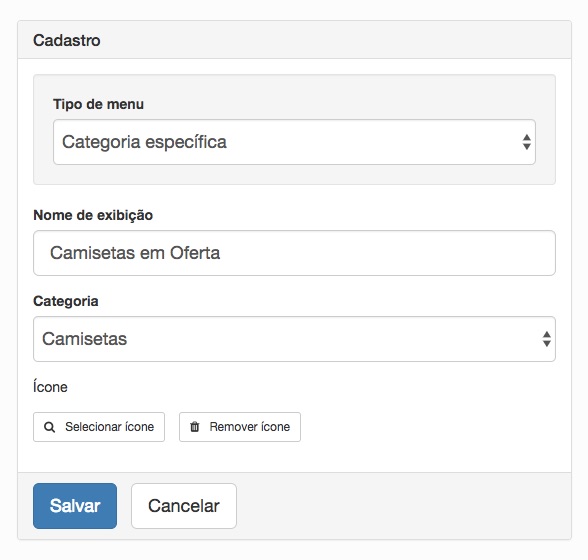Open the Categoria select showing Camisetas
This screenshot has height=560, width=588.
click(294, 339)
